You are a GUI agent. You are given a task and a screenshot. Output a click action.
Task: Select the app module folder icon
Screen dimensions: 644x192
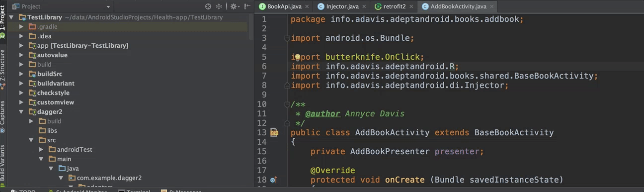[32, 45]
